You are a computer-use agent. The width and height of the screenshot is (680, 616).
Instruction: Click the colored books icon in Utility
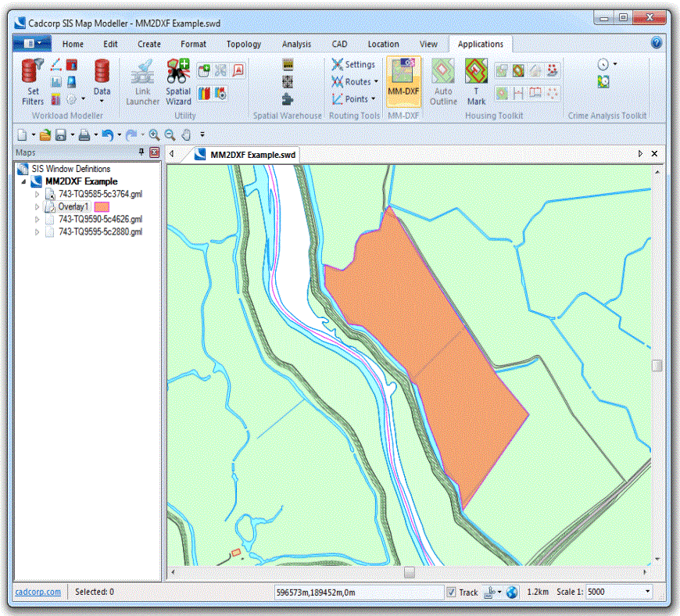[204, 93]
